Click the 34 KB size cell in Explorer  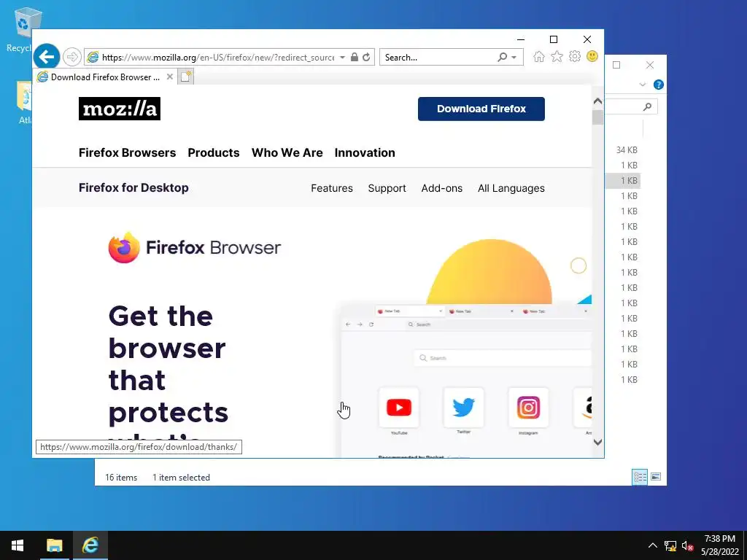pos(627,150)
